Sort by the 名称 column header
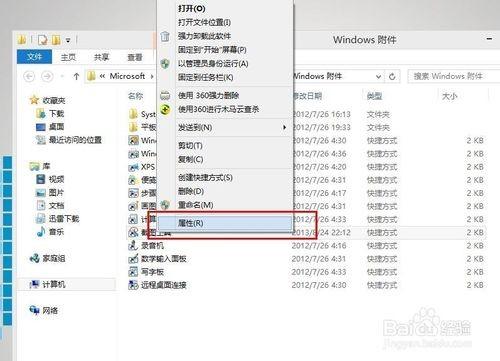The width and height of the screenshot is (500, 361). click(x=136, y=96)
